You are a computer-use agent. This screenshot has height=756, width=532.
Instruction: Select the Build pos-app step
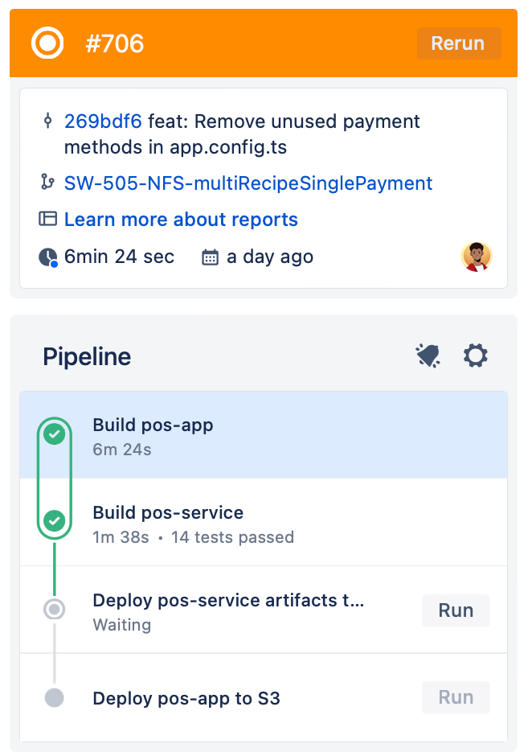coord(264,435)
